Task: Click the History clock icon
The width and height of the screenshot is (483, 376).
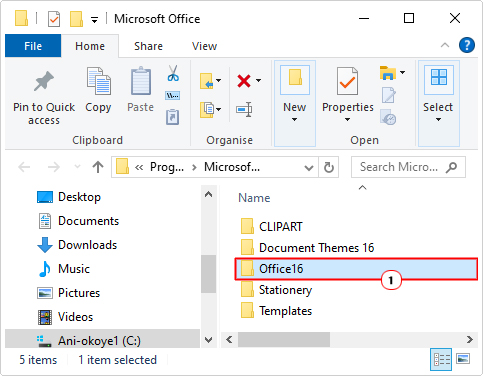Action: tap(388, 117)
